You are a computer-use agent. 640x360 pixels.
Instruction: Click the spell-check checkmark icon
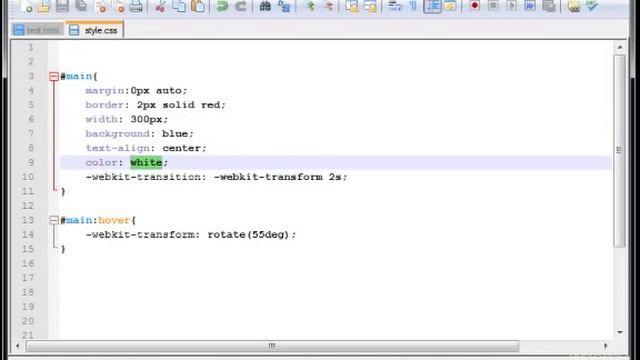[x=592, y=6]
